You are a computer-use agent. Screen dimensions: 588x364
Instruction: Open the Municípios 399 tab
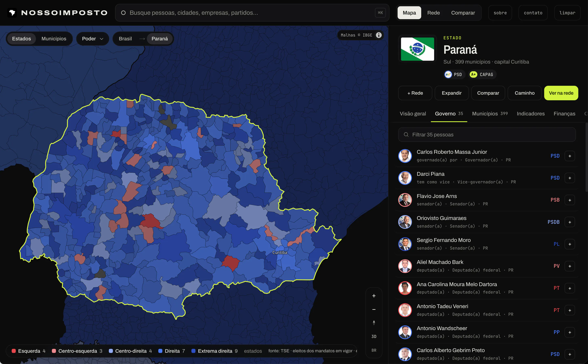click(490, 114)
